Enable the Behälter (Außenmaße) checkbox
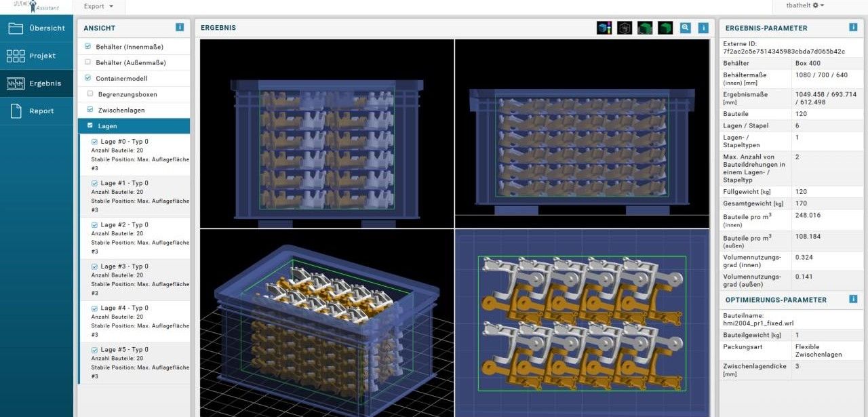The height and width of the screenshot is (417, 868). coord(87,62)
